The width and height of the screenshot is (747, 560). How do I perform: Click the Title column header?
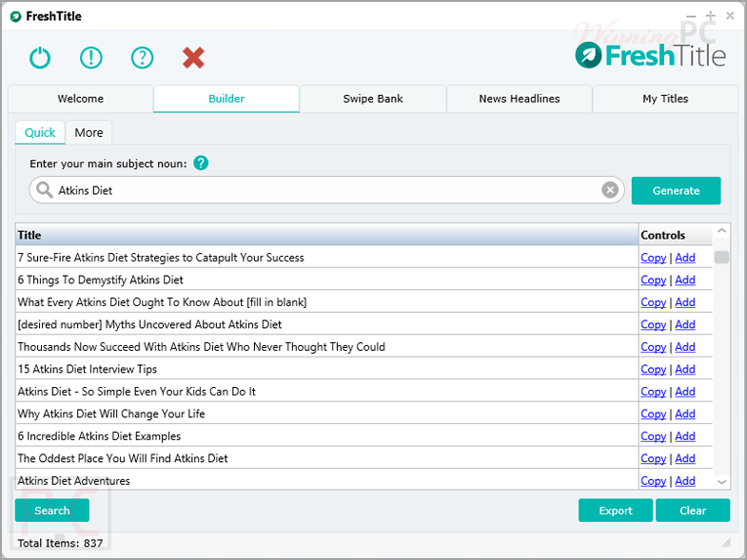(326, 235)
